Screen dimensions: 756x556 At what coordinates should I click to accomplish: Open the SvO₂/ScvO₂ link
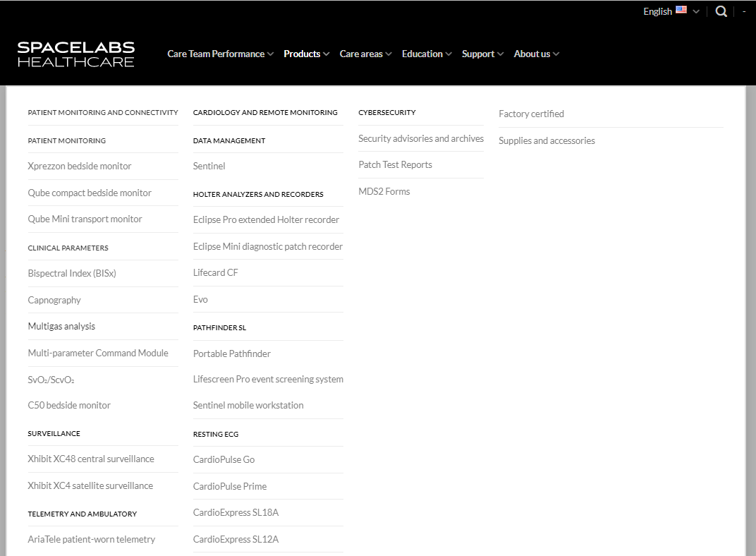point(51,380)
